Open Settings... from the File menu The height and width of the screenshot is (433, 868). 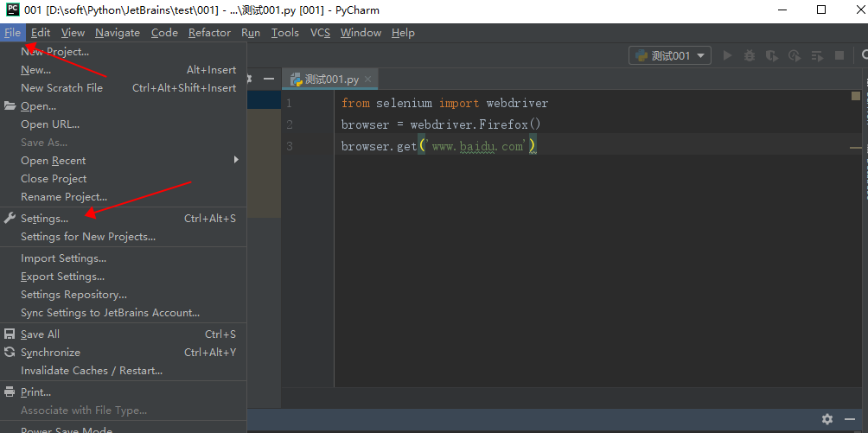(x=123, y=218)
